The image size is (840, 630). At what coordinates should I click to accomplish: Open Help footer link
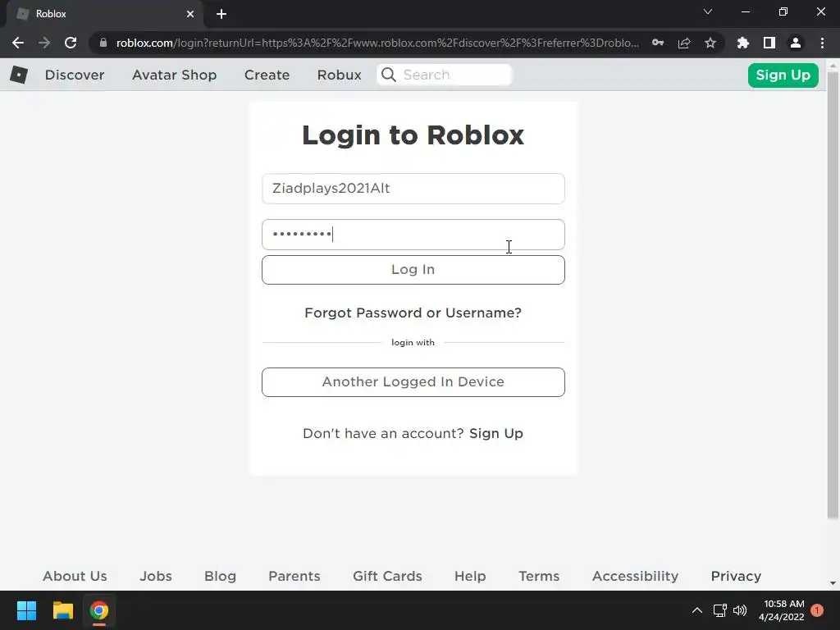pos(470,576)
